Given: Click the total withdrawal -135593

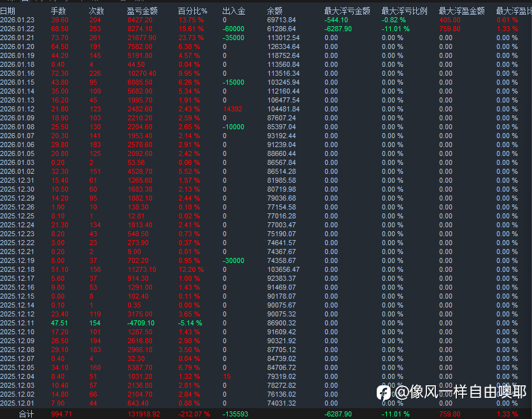Looking at the screenshot, I should tap(235, 415).
